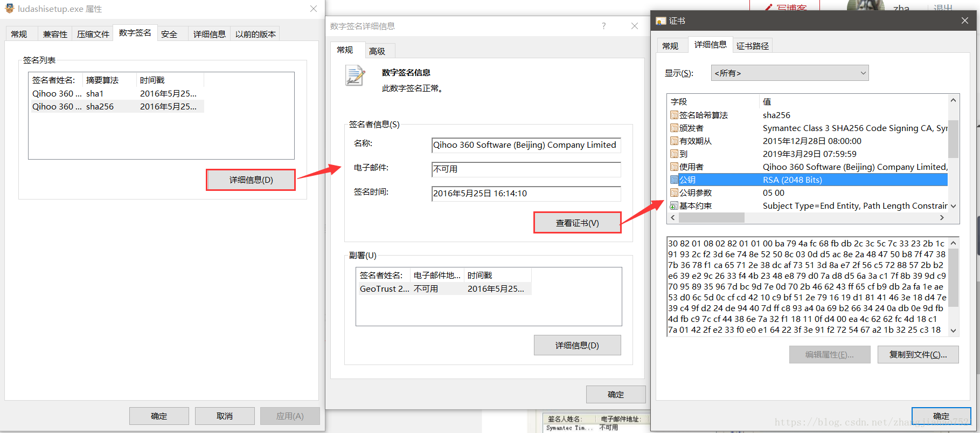Select the 2015年12月28日 08:00:00 value
This screenshot has height=433, width=980.
(x=812, y=141)
